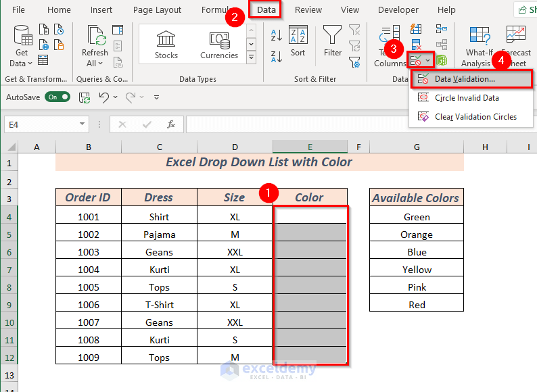Sort ascending with the A to Z icon
This screenshot has width=537, height=392.
coord(277,35)
